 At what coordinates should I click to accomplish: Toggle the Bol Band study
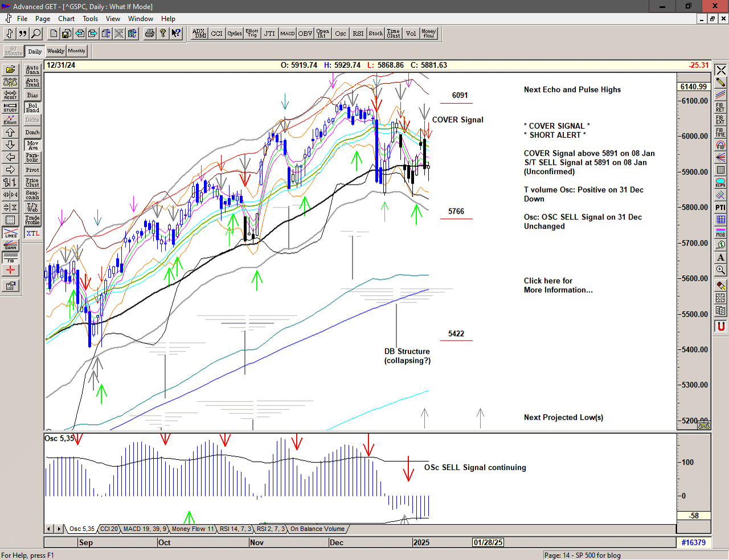tap(32, 108)
